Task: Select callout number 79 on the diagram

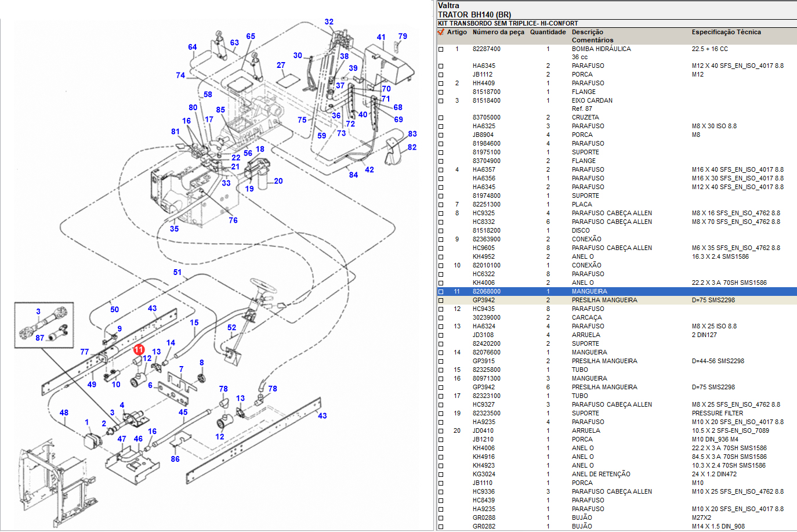Action: pos(403,36)
